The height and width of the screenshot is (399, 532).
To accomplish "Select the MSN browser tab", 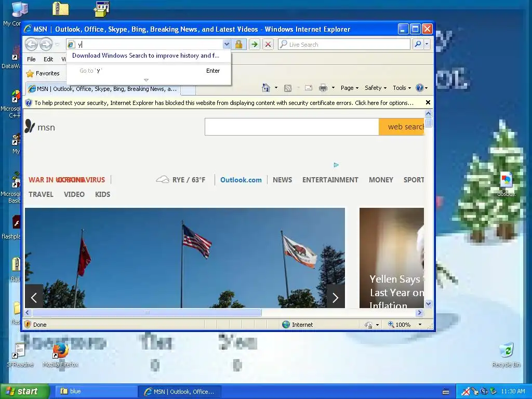I will pyautogui.click(x=103, y=89).
